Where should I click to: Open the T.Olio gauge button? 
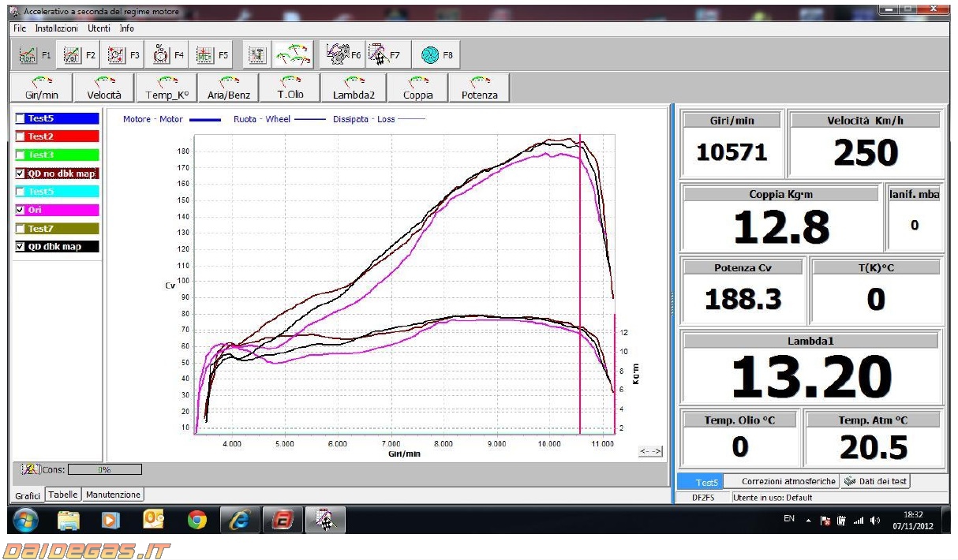(291, 88)
